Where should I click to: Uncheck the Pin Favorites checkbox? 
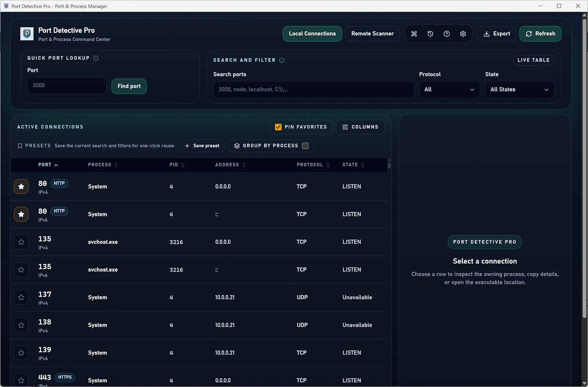point(278,127)
